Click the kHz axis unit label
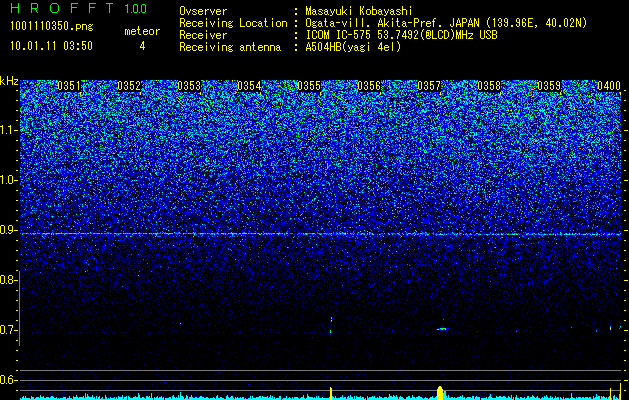 9,81
